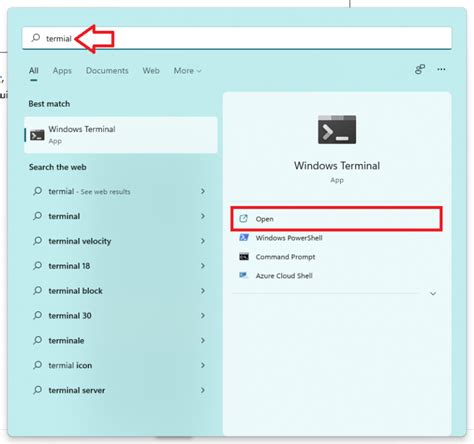The width and height of the screenshot is (474, 444).
Task: Switch to the Documents filter tab
Action: pos(107,71)
